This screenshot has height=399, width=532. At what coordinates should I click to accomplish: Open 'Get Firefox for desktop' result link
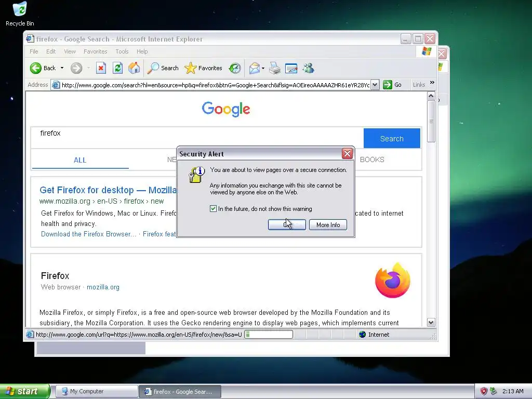pos(108,190)
